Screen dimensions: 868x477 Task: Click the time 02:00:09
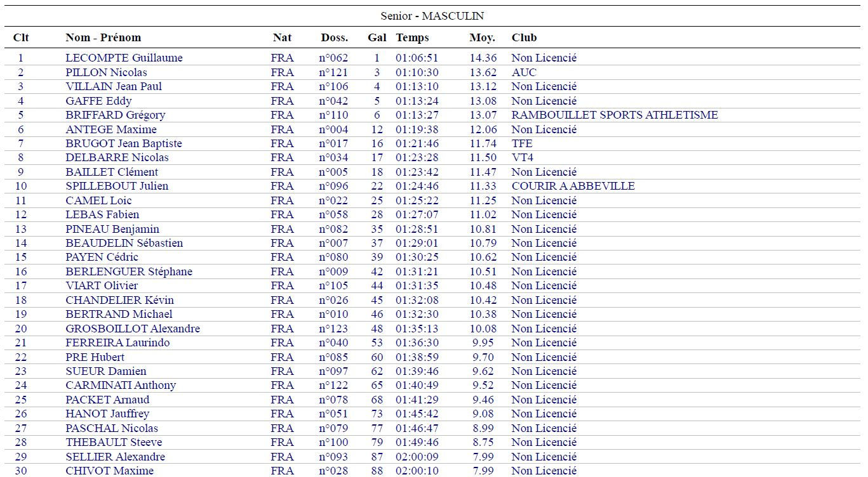(417, 457)
